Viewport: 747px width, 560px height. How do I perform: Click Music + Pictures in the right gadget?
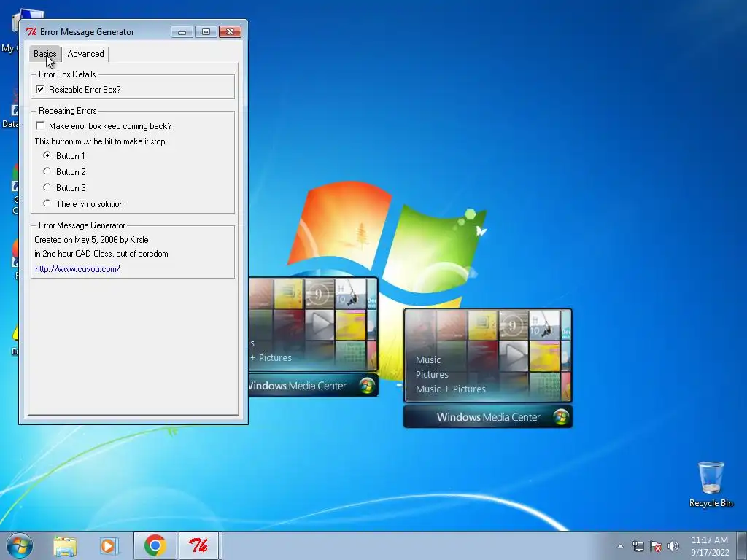tap(450, 389)
